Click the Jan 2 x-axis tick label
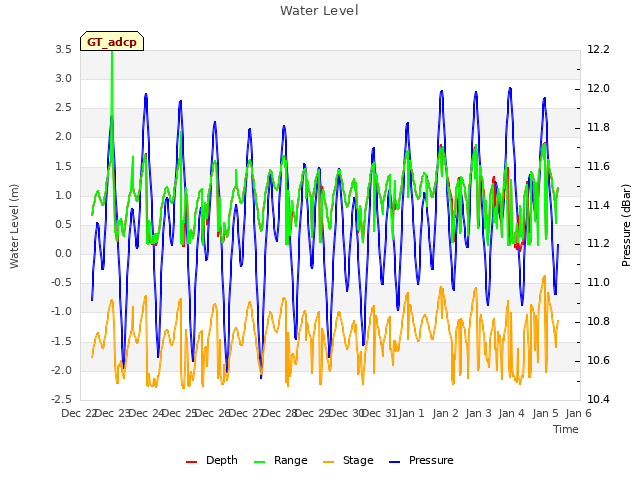The width and height of the screenshot is (640, 480). coord(445,413)
